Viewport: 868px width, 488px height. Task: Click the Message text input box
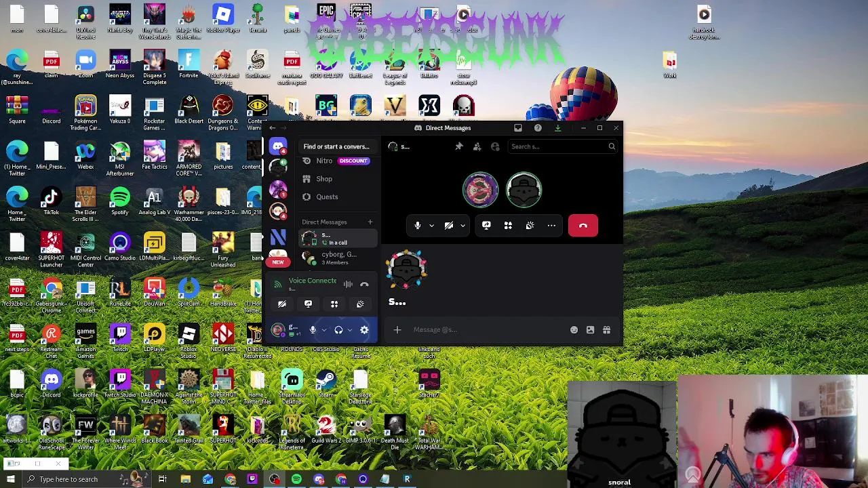point(487,330)
